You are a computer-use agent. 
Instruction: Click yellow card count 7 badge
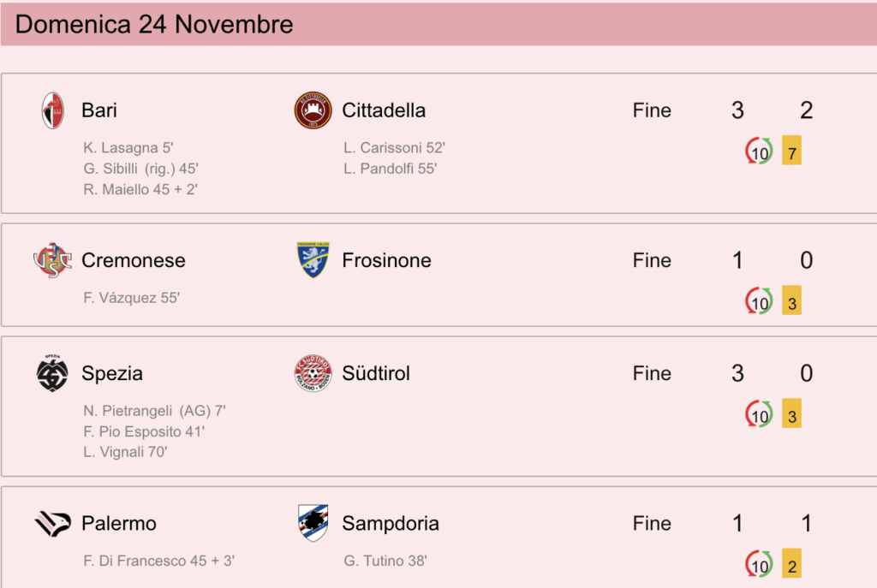[791, 151]
